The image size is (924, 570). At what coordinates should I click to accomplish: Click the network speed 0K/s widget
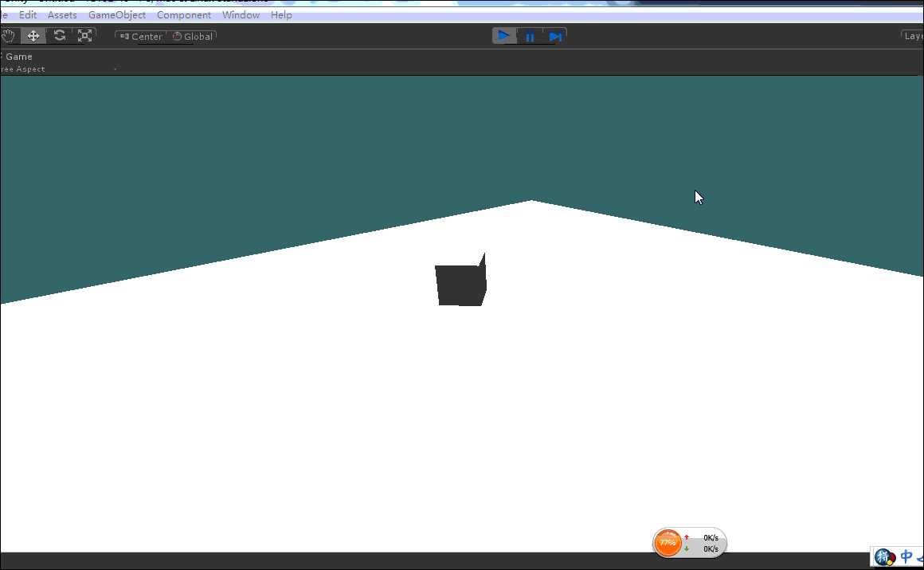tap(704, 543)
